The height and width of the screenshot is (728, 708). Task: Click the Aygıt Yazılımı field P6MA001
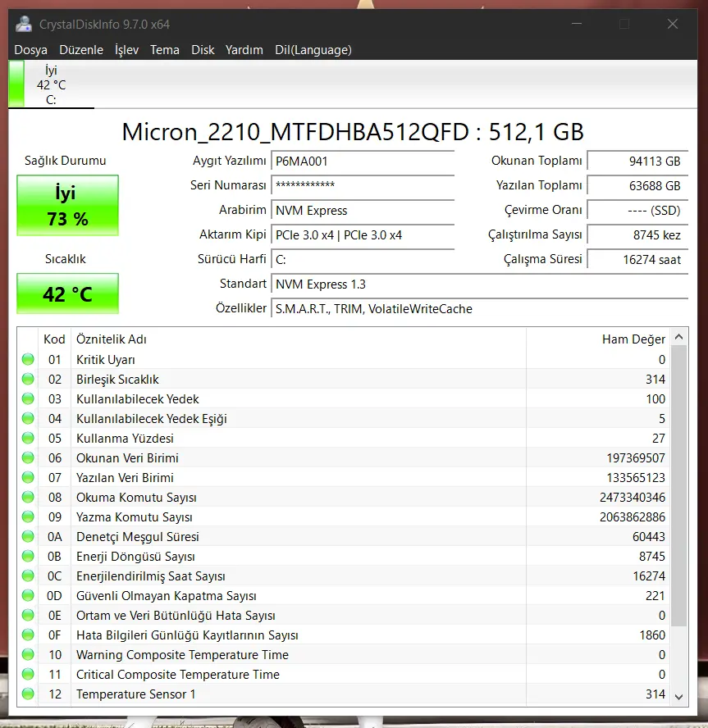pyautogui.click(x=363, y=162)
